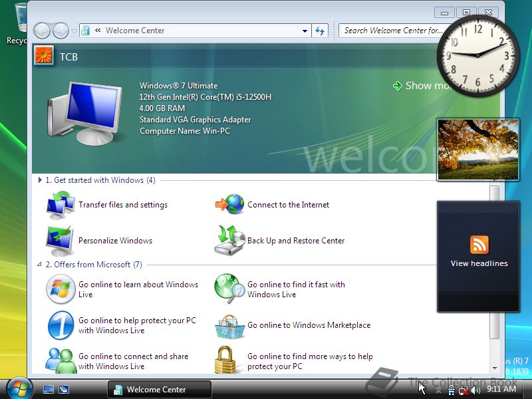The height and width of the screenshot is (399, 532).
Task: Click the padlock protect your PC icon
Action: click(x=225, y=360)
